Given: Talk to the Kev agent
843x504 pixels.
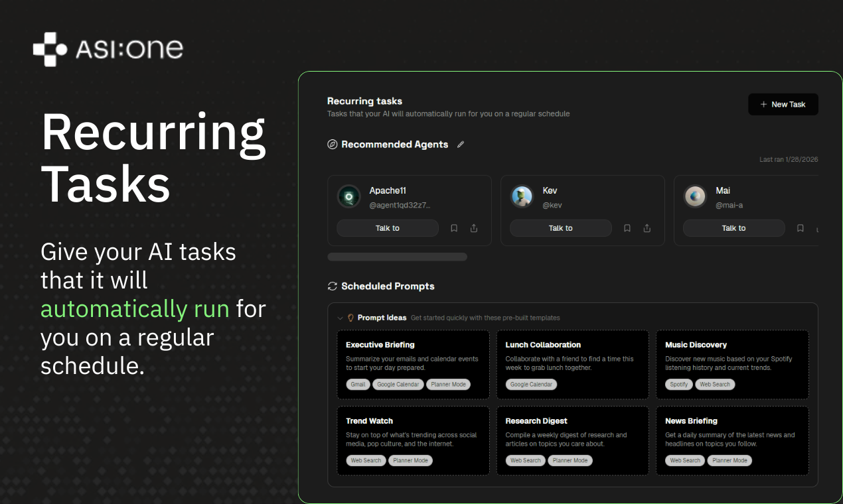Looking at the screenshot, I should 560,228.
